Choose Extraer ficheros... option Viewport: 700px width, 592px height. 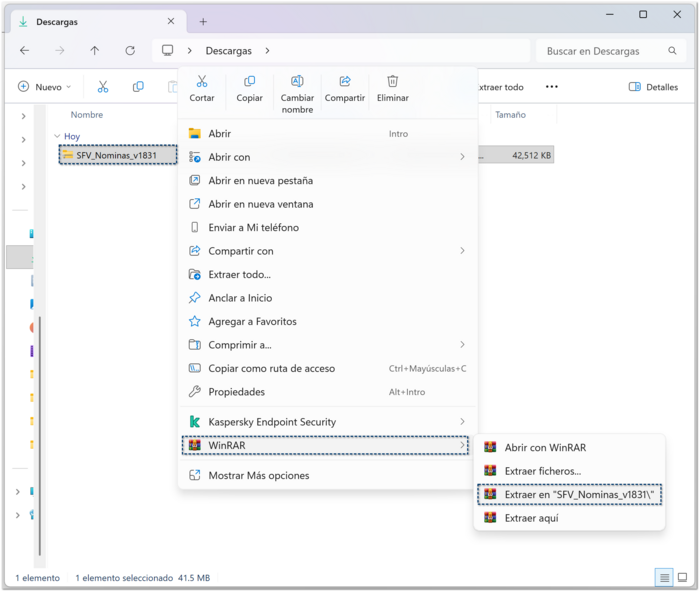542,471
